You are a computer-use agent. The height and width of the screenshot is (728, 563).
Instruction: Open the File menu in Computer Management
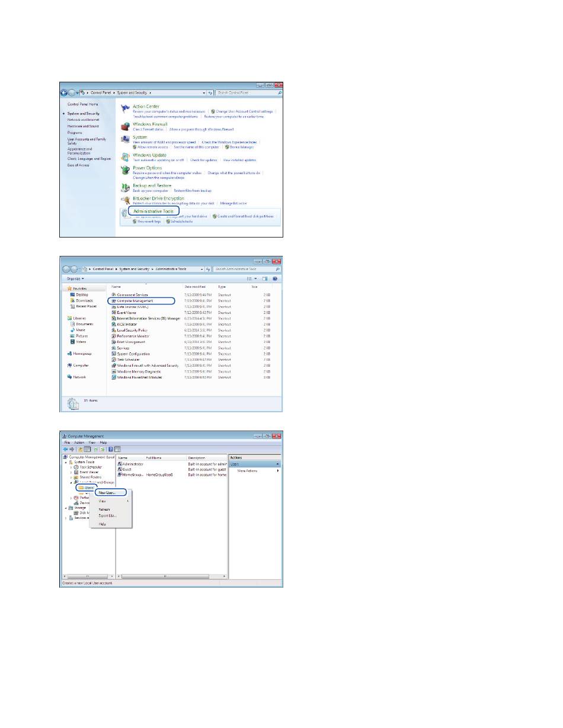[66, 442]
